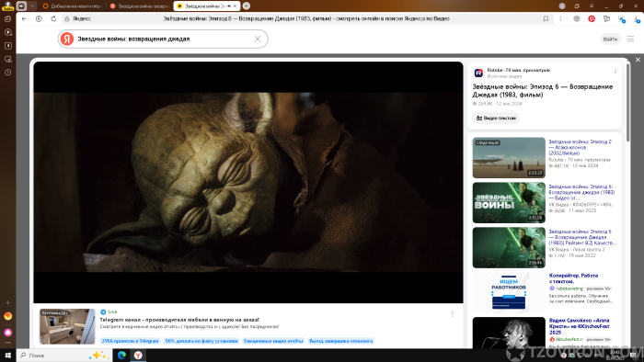
Task: Bookmark this page with the bookmark icon
Action: click(x=546, y=19)
